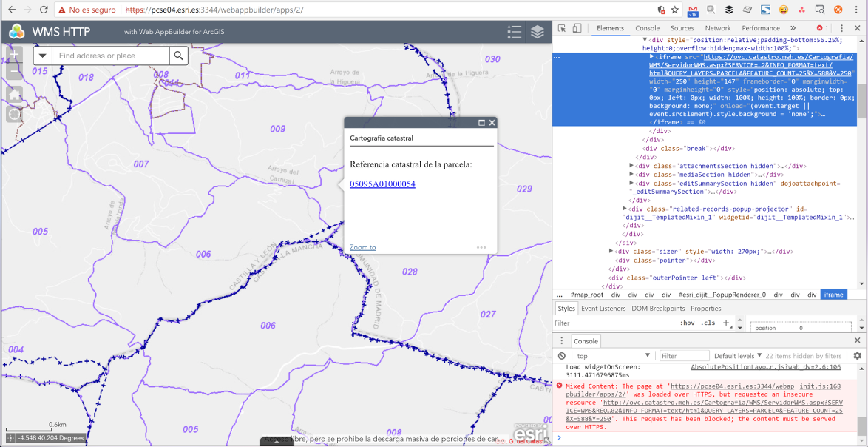
Task: Open the Event Listeners tab
Action: click(x=603, y=309)
